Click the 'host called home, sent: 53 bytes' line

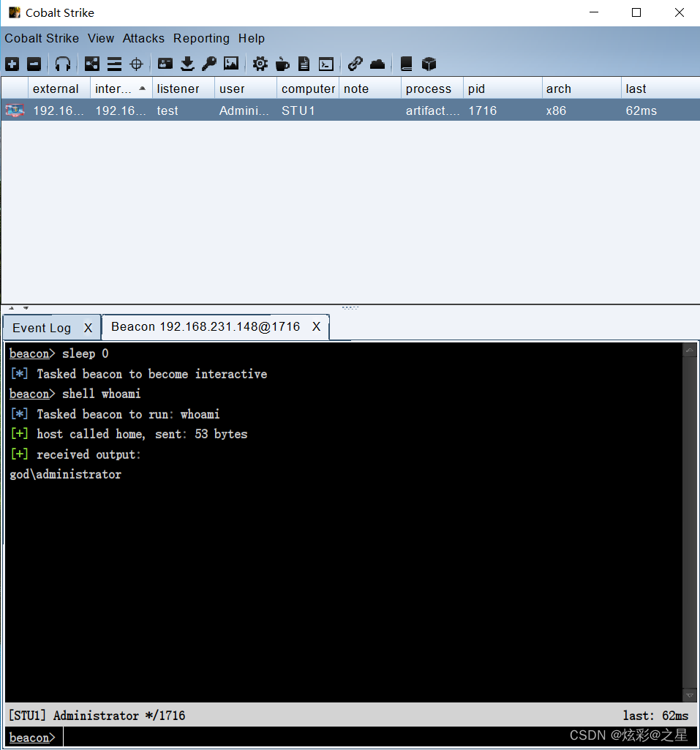coord(142,435)
